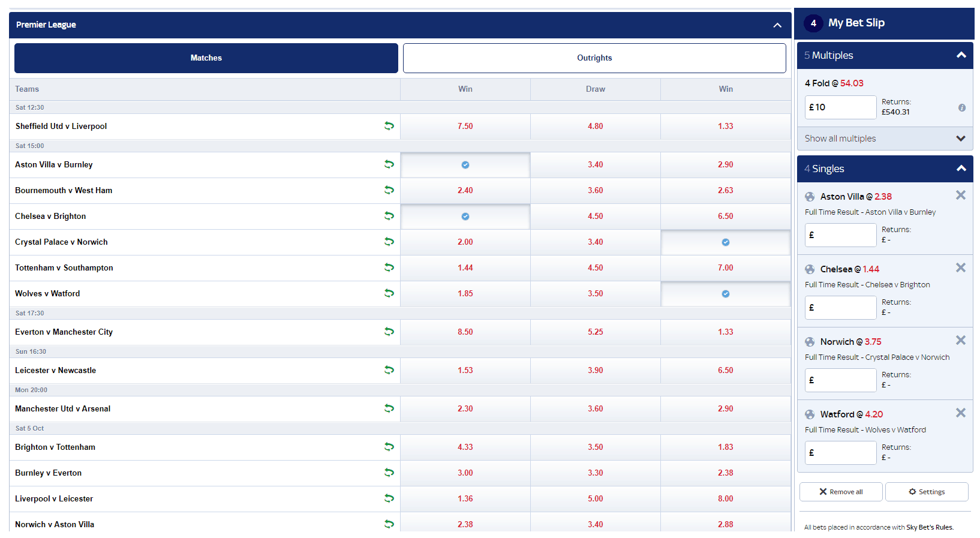
Task: Open Leicester v Newcastle match
Action: click(55, 371)
